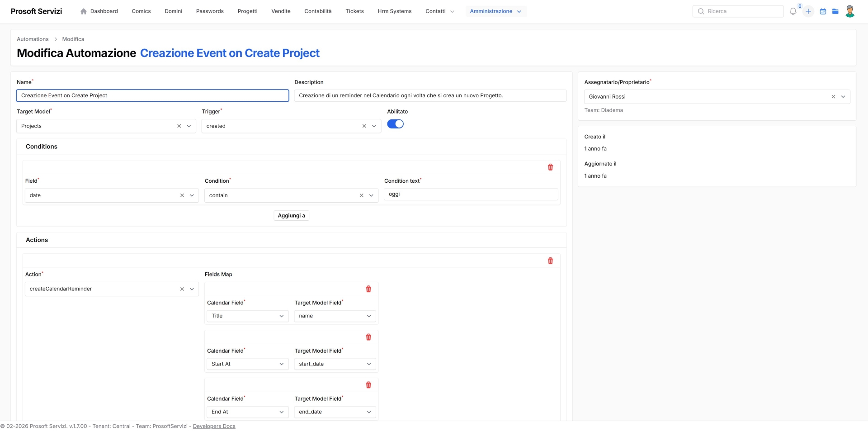The image size is (868, 431).
Task: Open the notifications bell icon
Action: point(793,11)
